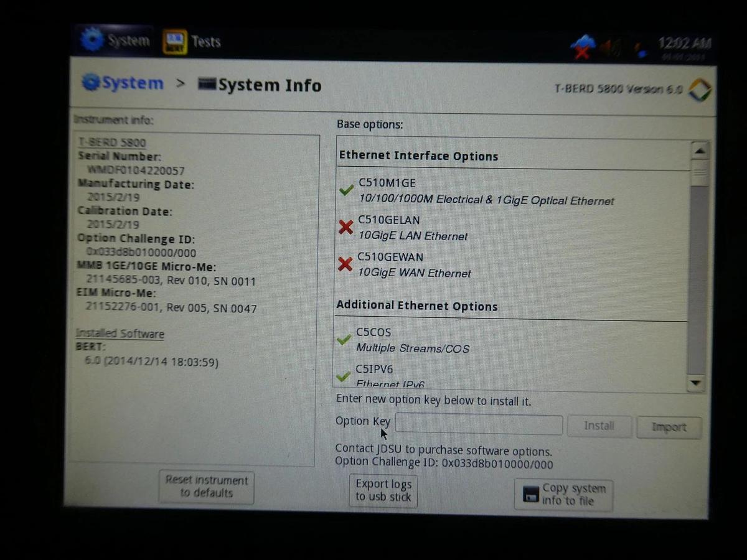
Task: Click the green check for C5COS
Action: click(343, 340)
